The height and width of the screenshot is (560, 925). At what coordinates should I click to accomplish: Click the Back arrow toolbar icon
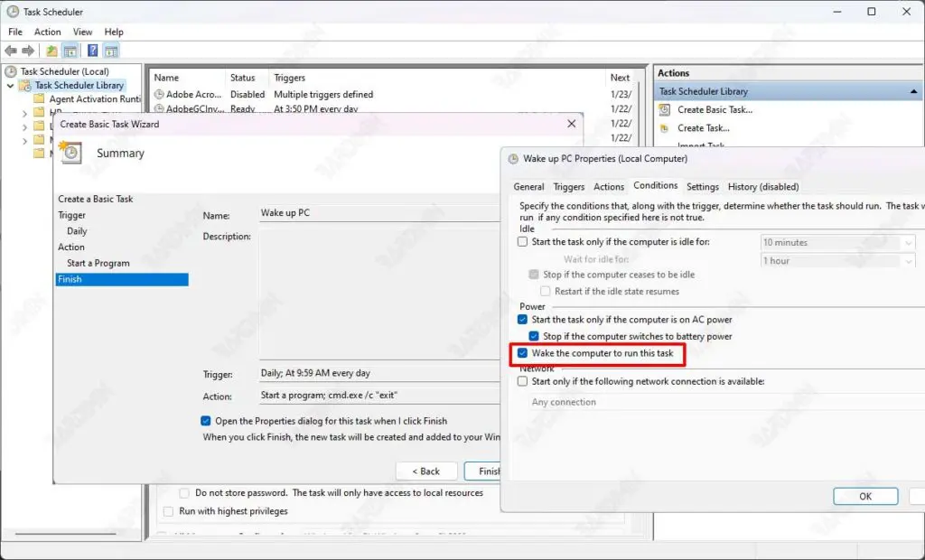[x=11, y=51]
